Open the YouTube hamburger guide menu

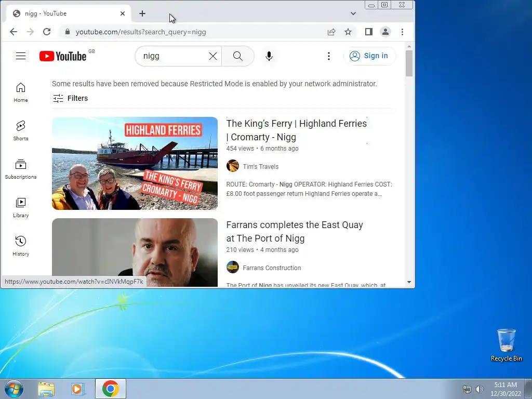click(x=21, y=56)
